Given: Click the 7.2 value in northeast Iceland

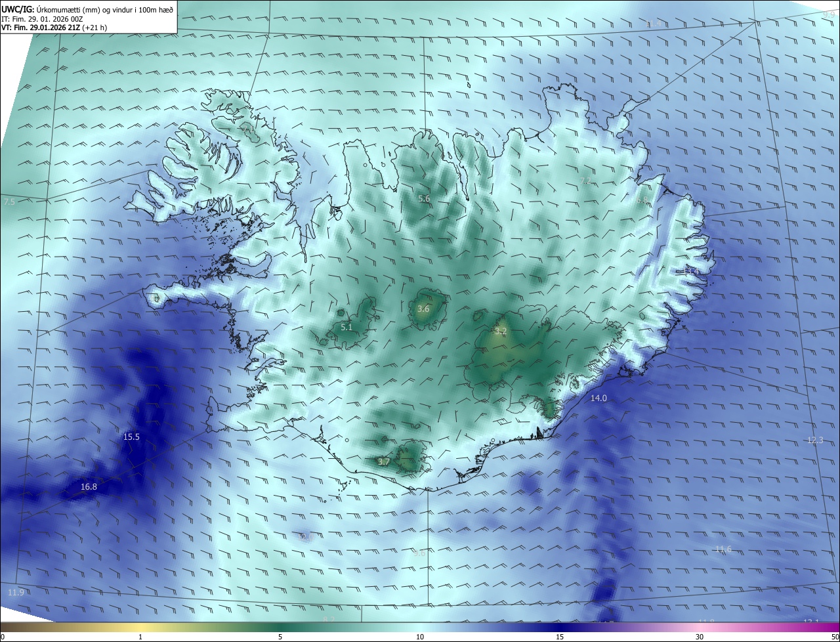Looking at the screenshot, I should (x=586, y=181).
